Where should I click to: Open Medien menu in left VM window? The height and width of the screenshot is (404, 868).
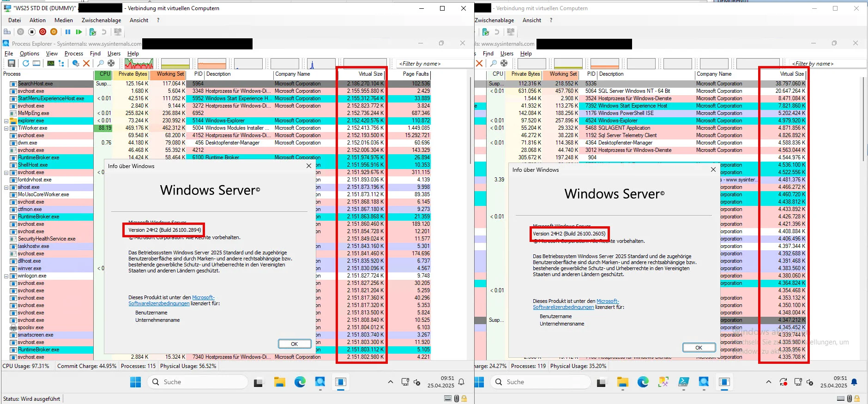(64, 20)
